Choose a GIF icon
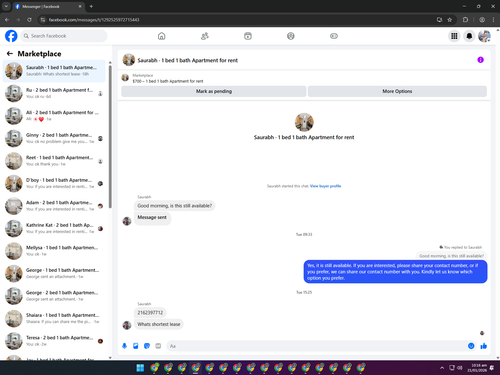Image resolution: width=500 pixels, height=375 pixels. [x=158, y=346]
